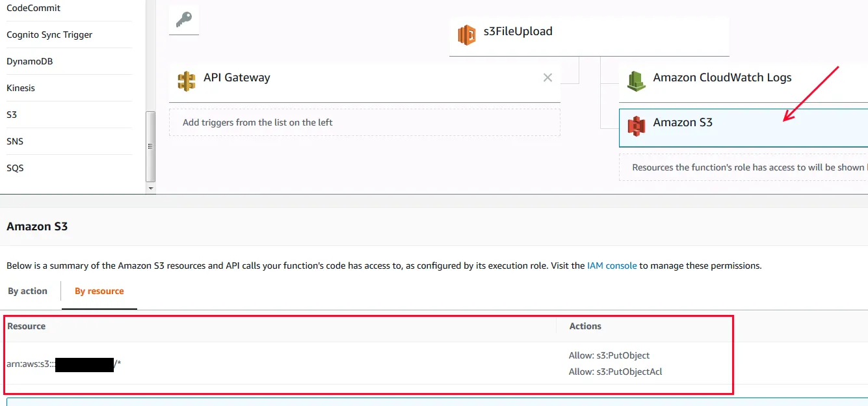Click the trigger list scrollbar down arrow
Viewport: 868px width, 406px height.
[x=151, y=189]
